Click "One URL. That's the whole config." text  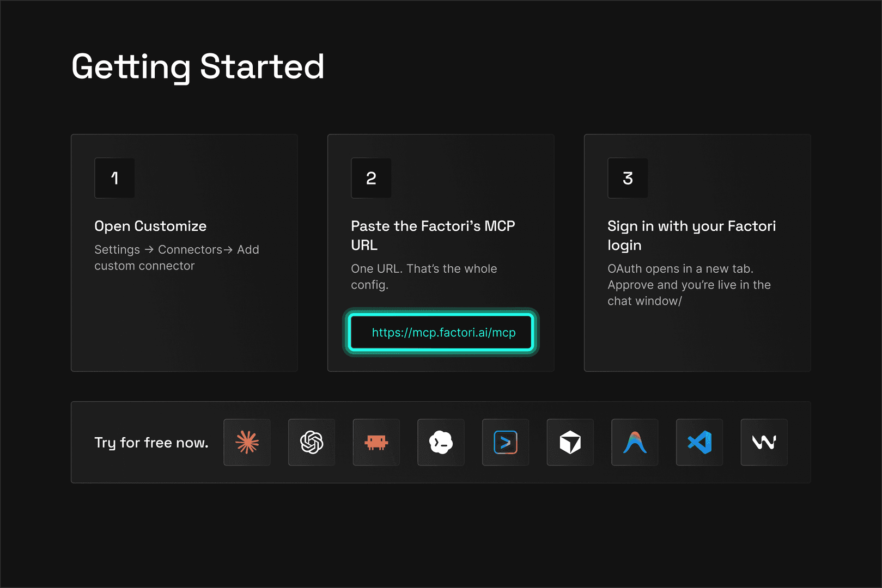coord(424,277)
